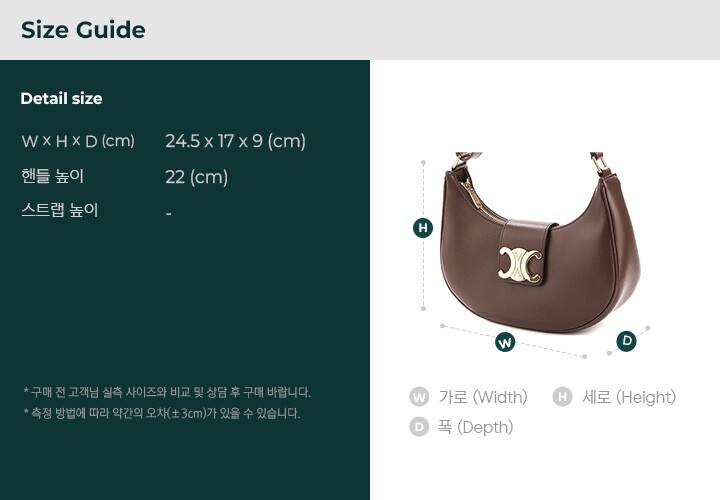Image resolution: width=720 pixels, height=500 pixels.
Task: Click the gray D legend icon
Action: pos(419,427)
